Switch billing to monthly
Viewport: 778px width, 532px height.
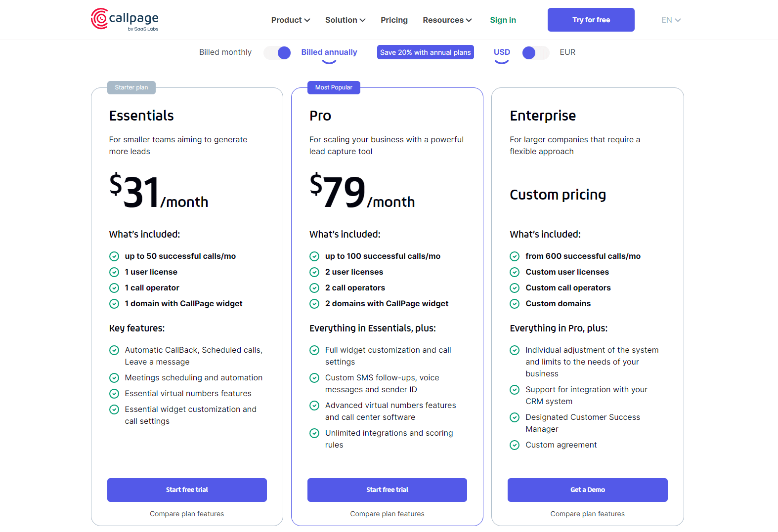[x=277, y=52]
